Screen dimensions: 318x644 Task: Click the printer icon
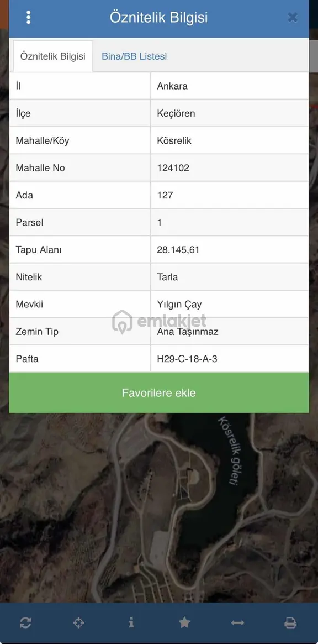pos(290,622)
